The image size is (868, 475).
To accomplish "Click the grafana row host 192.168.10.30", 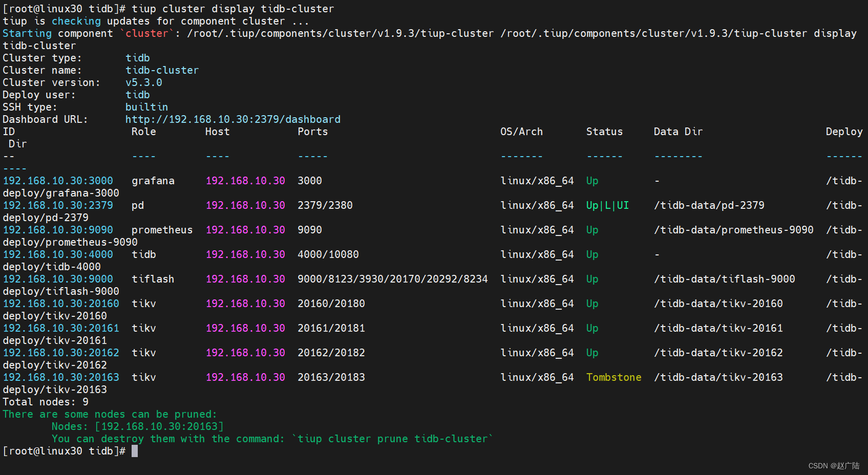I will [245, 181].
